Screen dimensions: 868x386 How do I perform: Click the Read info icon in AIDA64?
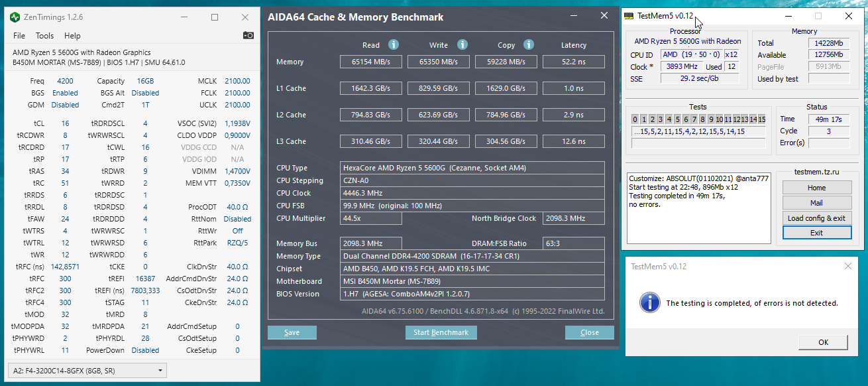coord(393,44)
